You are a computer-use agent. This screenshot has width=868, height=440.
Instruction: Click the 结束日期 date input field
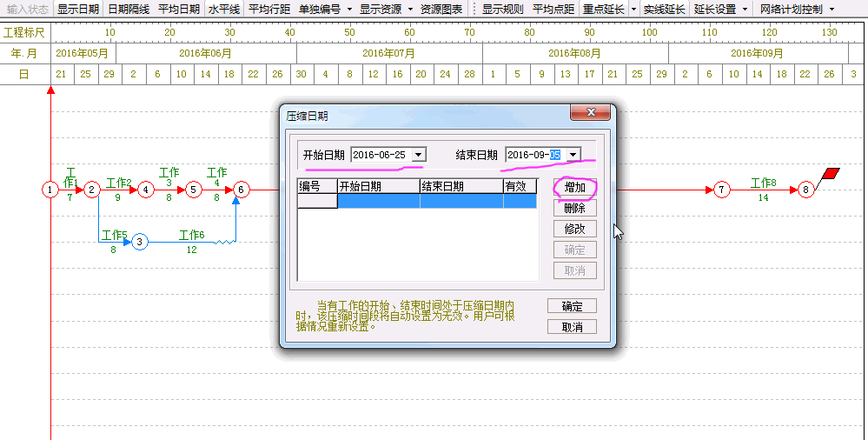coord(536,155)
